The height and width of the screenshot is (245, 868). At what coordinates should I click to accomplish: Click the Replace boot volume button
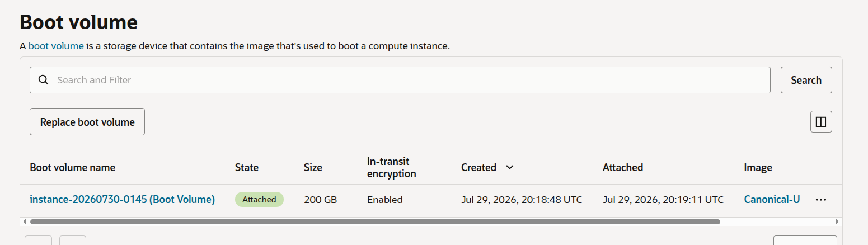point(87,122)
